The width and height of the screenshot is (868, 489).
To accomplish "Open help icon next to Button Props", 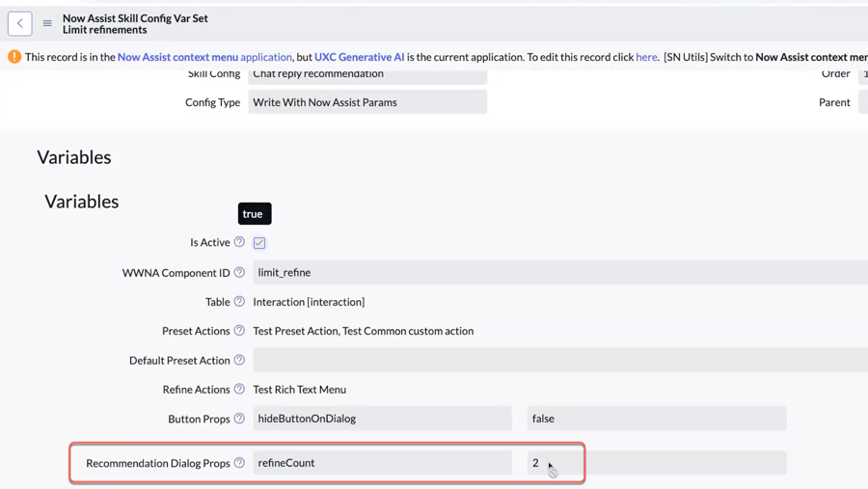I will [x=239, y=419].
